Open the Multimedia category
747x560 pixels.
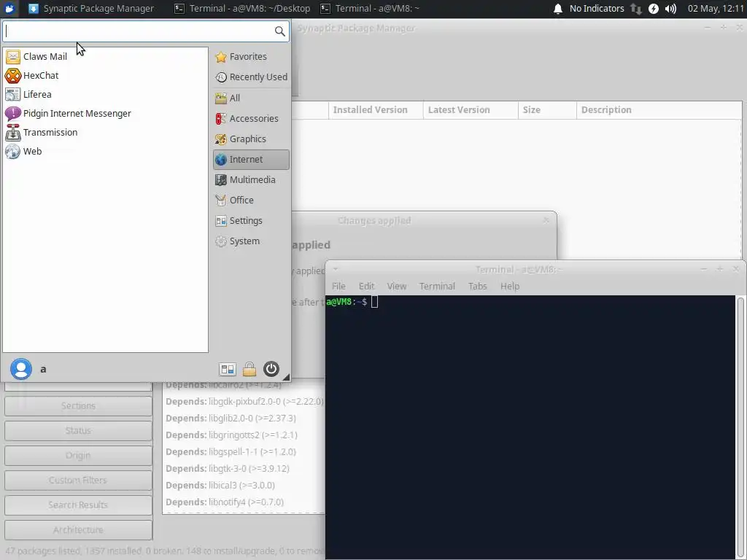pyautogui.click(x=251, y=180)
